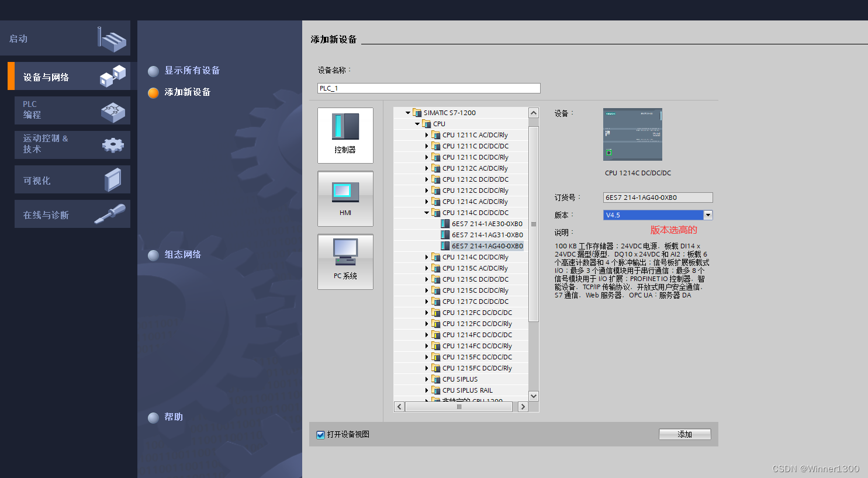
Task: Select the 控制器 controller device icon
Action: click(345, 136)
